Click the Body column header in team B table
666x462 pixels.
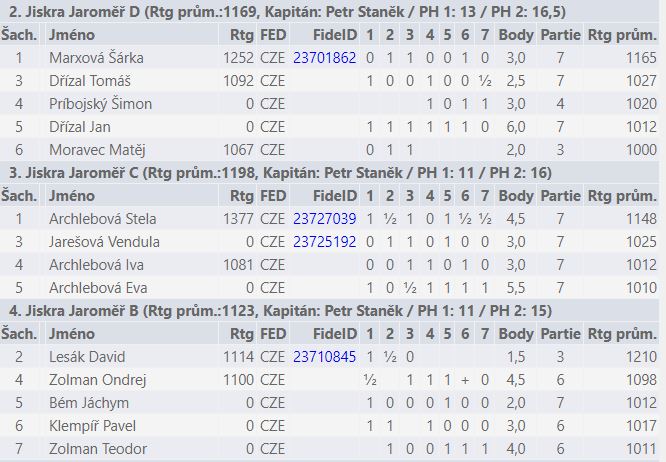(x=516, y=334)
